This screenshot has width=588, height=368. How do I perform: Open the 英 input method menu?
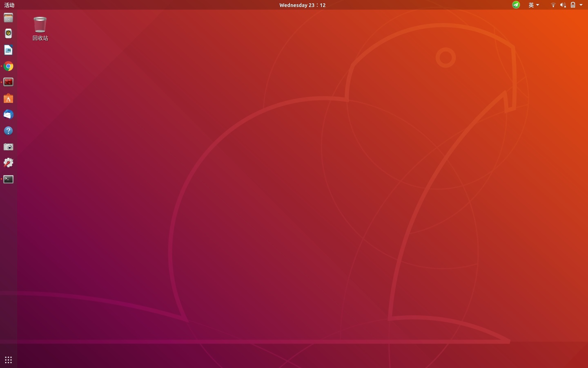534,5
